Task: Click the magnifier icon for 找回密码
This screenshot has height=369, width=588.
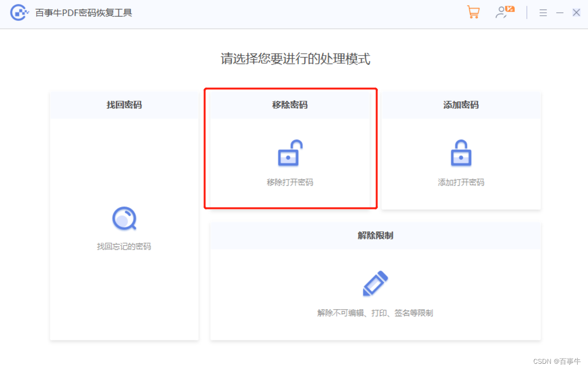Action: coord(124,218)
